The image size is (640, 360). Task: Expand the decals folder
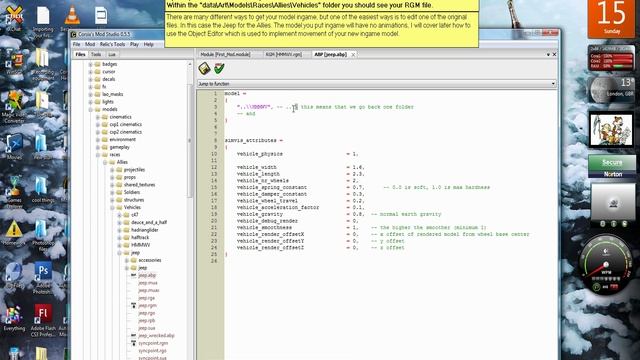[90, 79]
